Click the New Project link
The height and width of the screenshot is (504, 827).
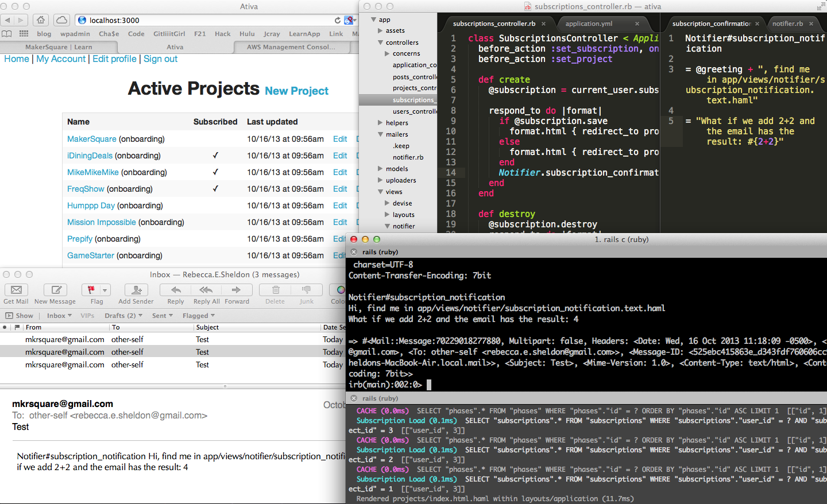coord(296,91)
